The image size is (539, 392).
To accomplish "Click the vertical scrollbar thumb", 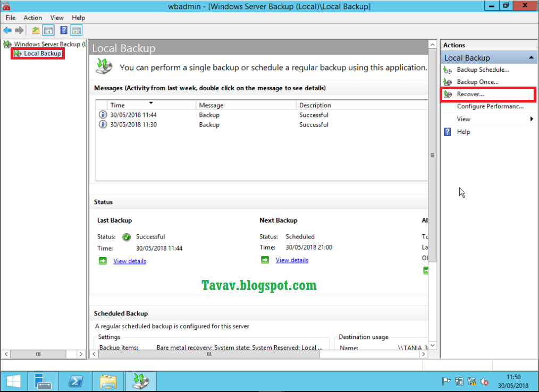I will [433, 155].
